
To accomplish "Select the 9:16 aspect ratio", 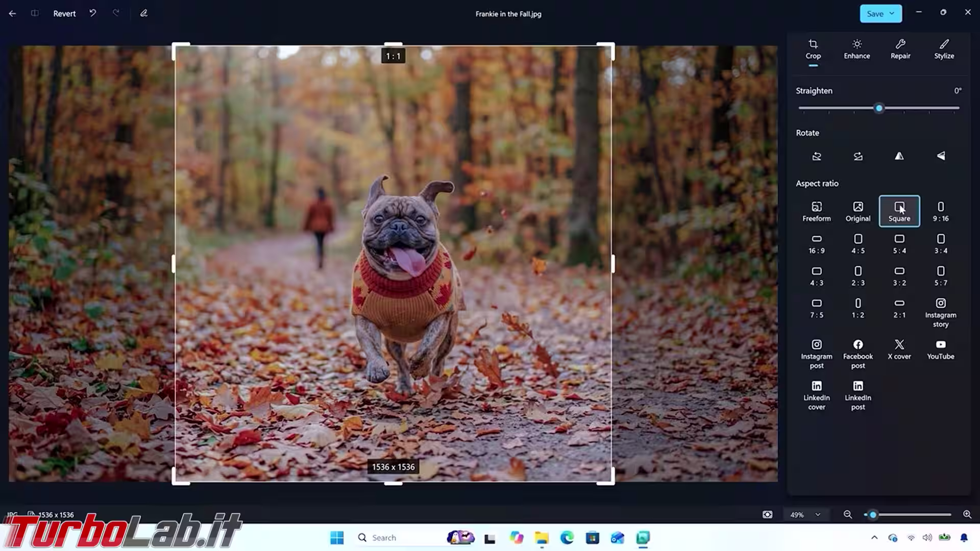I will click(941, 211).
